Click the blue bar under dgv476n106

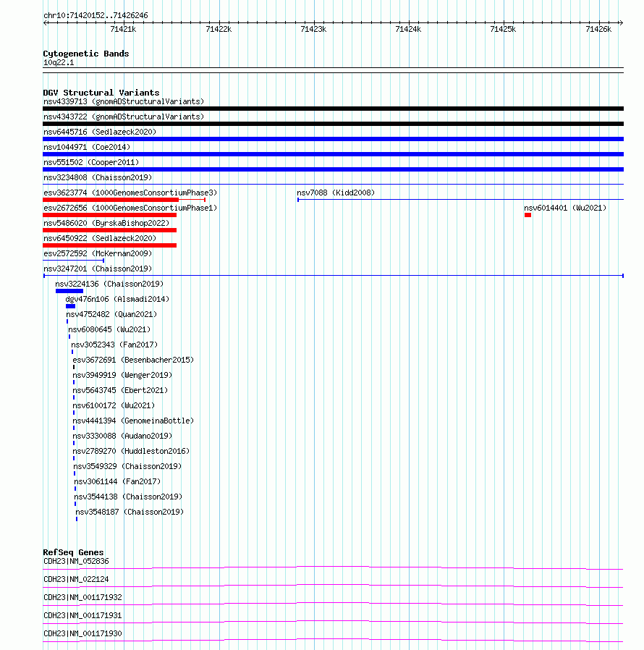70,306
